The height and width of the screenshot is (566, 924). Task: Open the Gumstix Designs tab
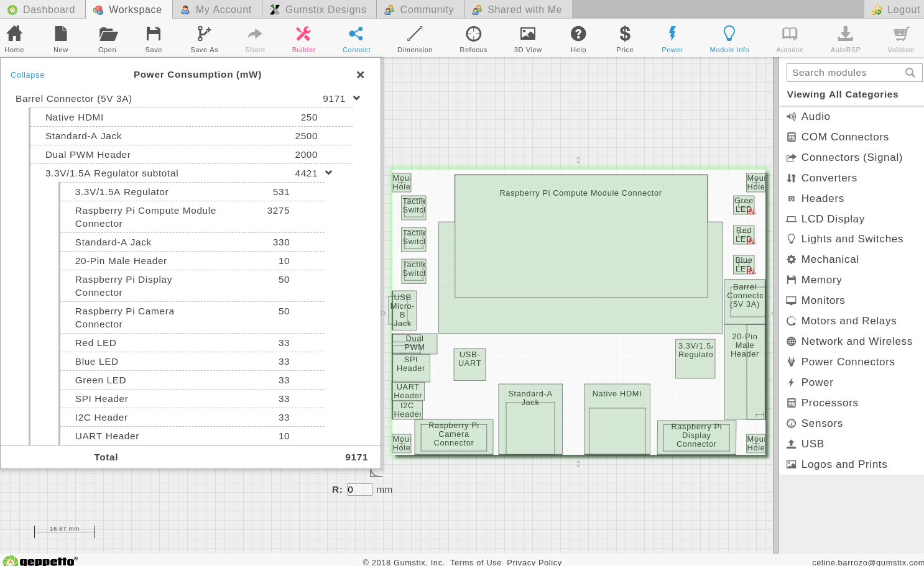pyautogui.click(x=319, y=9)
